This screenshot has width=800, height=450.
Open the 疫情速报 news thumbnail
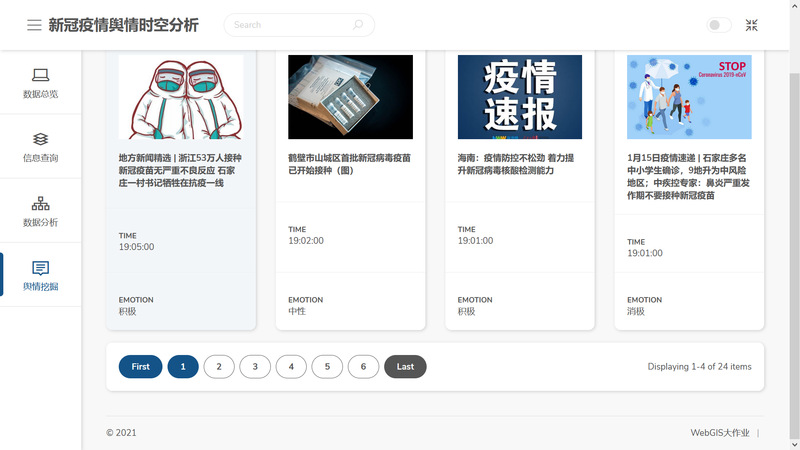[x=520, y=97]
